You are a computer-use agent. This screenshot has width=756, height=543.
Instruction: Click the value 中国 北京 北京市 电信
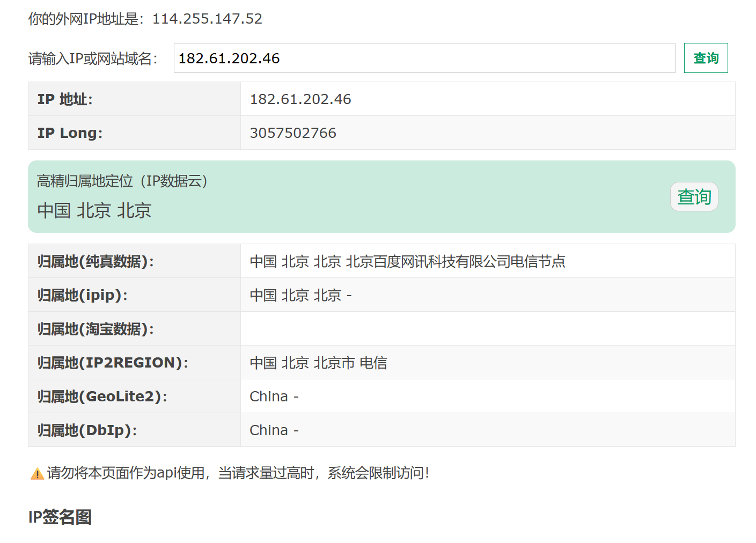(318, 363)
